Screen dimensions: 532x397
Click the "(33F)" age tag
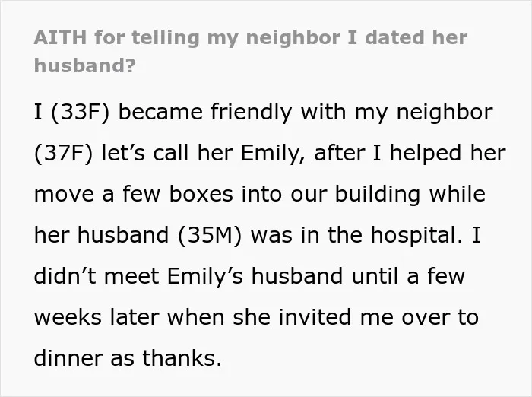pos(81,112)
